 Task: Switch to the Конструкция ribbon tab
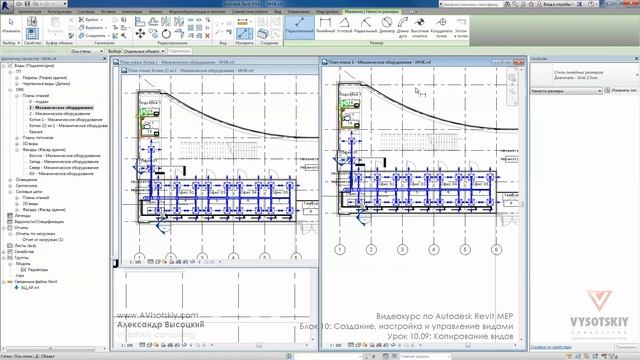point(59,12)
